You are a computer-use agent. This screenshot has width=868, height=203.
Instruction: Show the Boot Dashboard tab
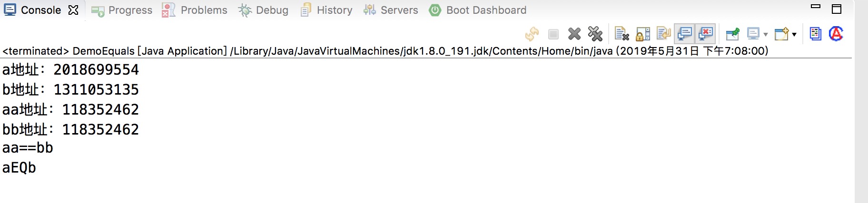click(486, 10)
